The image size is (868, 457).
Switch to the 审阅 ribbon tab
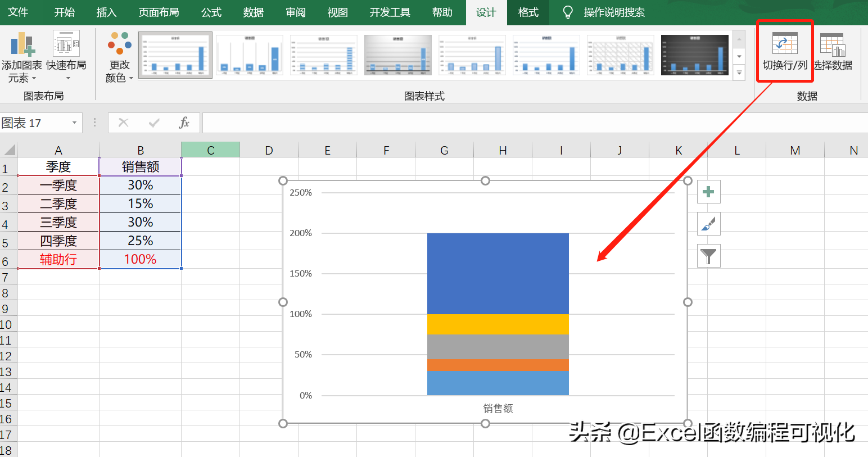(x=295, y=12)
